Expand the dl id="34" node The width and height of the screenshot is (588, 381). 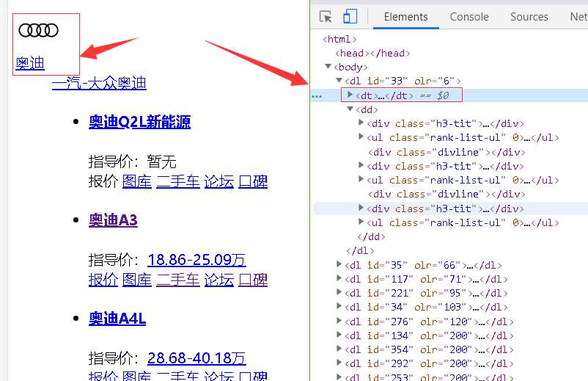tap(339, 306)
